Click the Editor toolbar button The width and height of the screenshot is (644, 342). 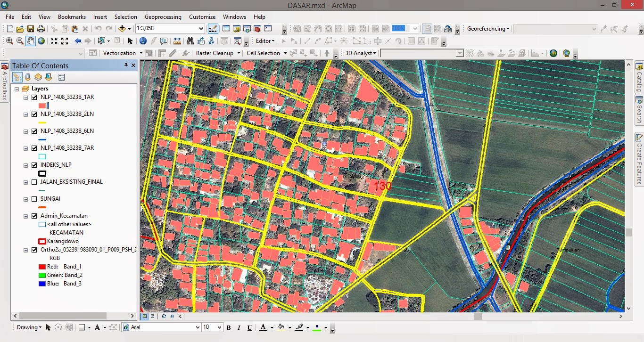coord(265,41)
